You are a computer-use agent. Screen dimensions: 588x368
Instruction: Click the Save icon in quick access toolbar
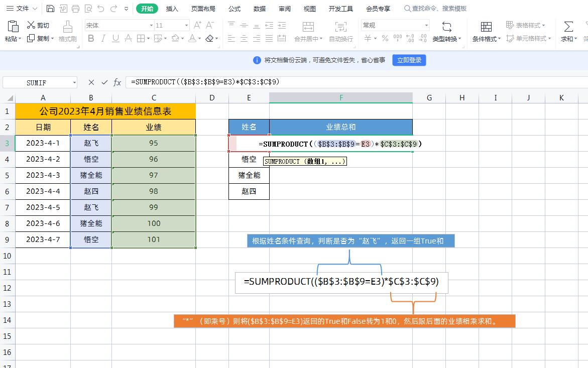point(50,9)
